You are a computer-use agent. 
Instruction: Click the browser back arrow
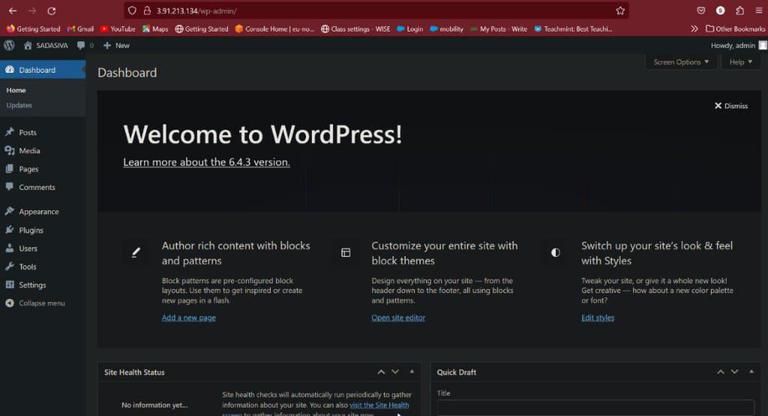click(x=13, y=11)
